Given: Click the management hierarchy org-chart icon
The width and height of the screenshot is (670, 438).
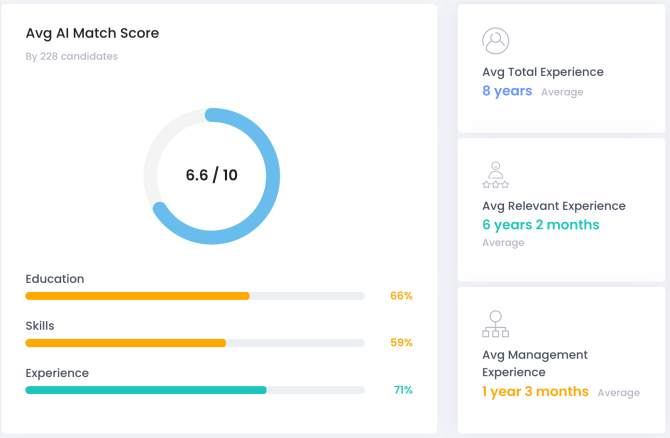Looking at the screenshot, I should pos(496,324).
